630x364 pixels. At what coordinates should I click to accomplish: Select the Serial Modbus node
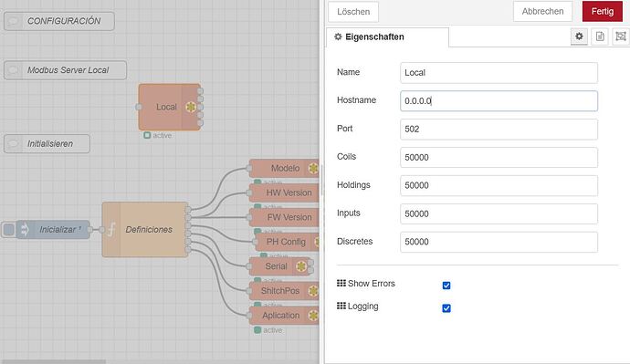[279, 266]
